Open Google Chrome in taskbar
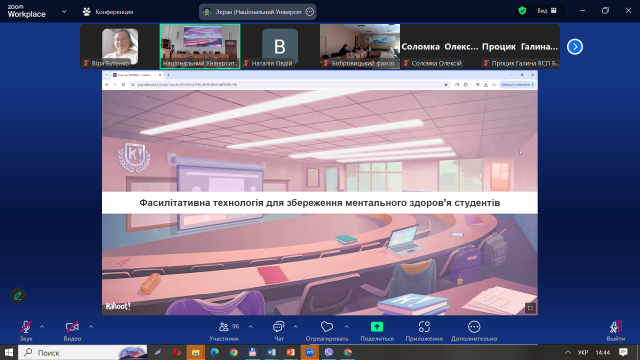Viewport: 640px width, 360px height. tap(233, 352)
